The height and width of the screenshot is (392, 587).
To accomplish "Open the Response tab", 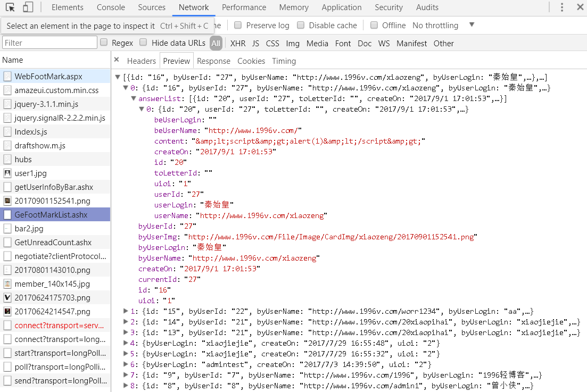I will [x=213, y=61].
